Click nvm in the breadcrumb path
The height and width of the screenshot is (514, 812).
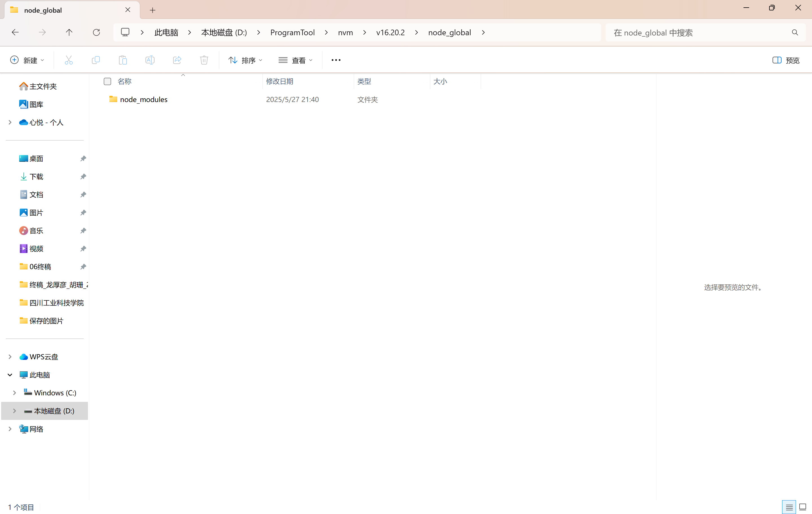point(345,32)
